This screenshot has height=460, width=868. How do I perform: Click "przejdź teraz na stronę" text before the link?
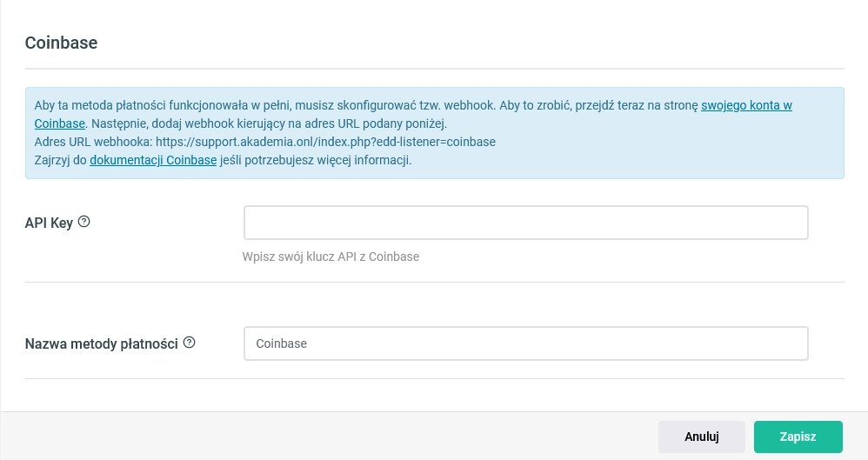637,105
